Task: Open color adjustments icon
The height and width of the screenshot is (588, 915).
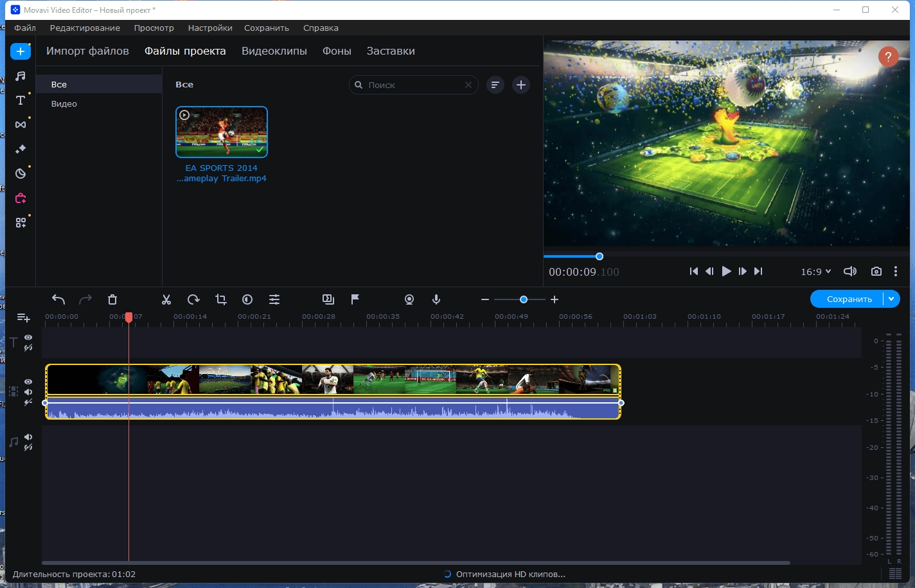Action: click(x=247, y=299)
